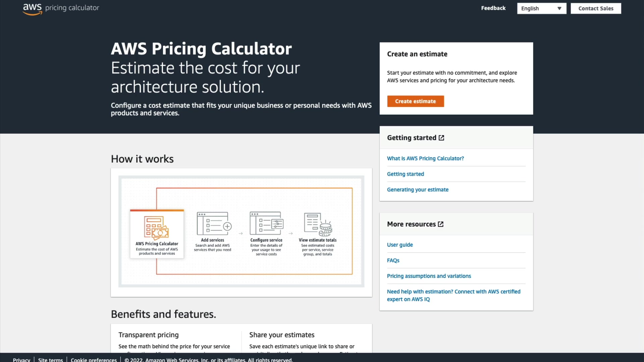Click the AWS IQ expert help link

pos(453,295)
